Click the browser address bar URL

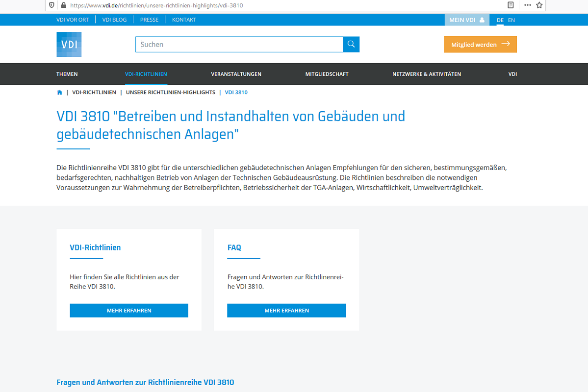click(156, 5)
